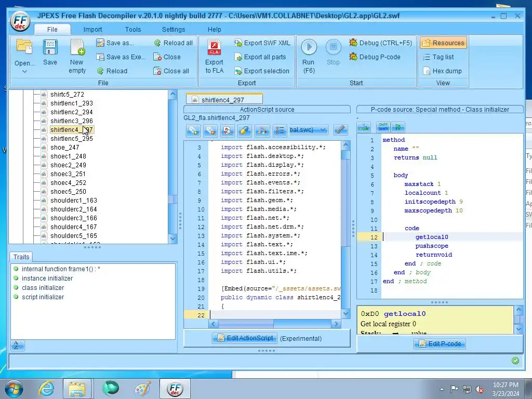The width and height of the screenshot is (532, 399).
Task: Toggle the Resources view
Action: [x=444, y=43]
